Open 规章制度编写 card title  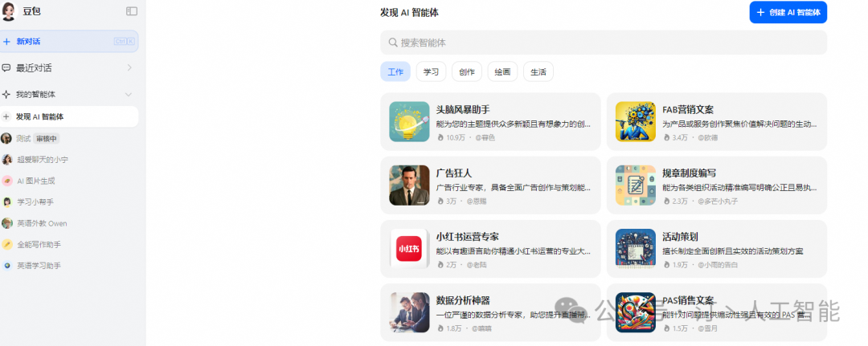(x=690, y=173)
